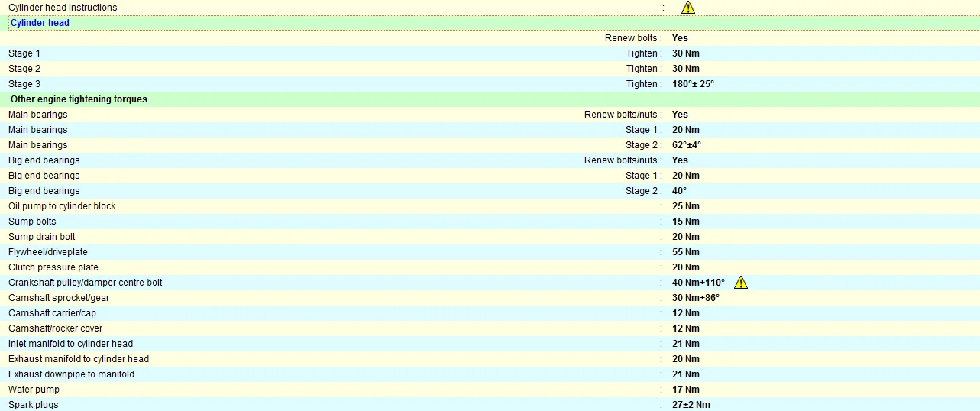Screen dimensions: 980x411
Task: Open the Cylinder head section link
Action: (40, 23)
